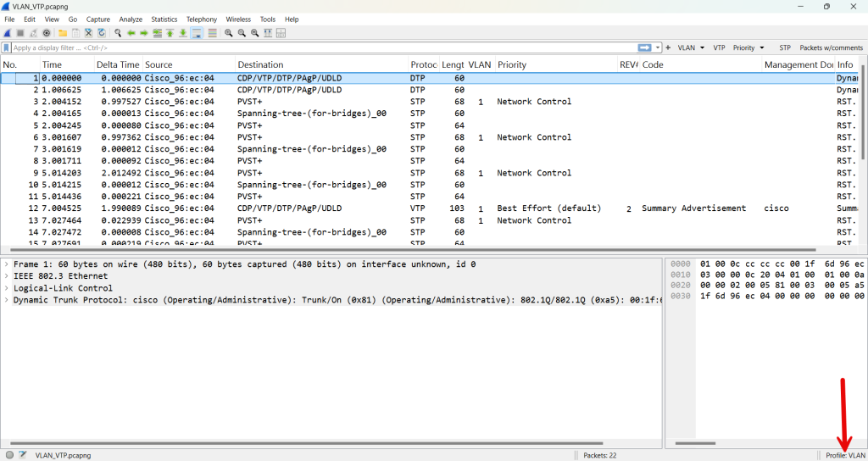
Task: Open capture options gear icon
Action: tap(47, 33)
